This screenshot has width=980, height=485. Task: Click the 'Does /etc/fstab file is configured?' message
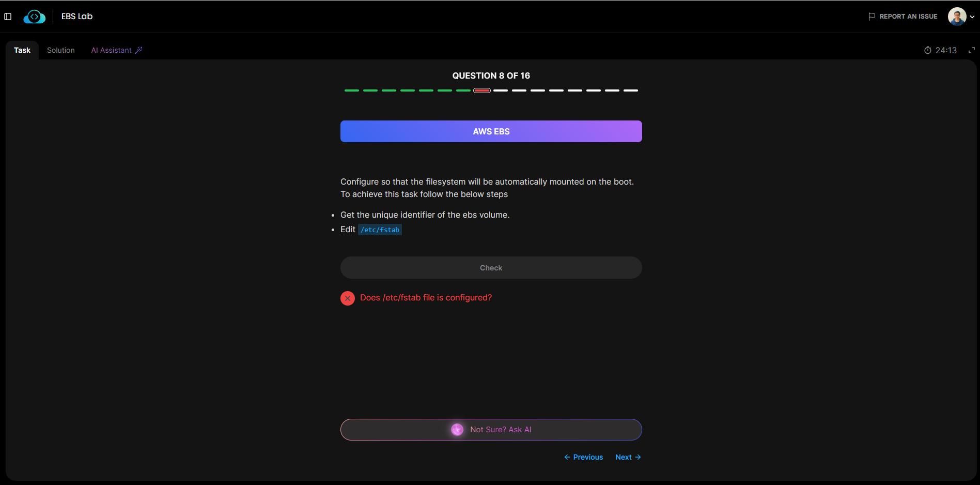tap(426, 298)
